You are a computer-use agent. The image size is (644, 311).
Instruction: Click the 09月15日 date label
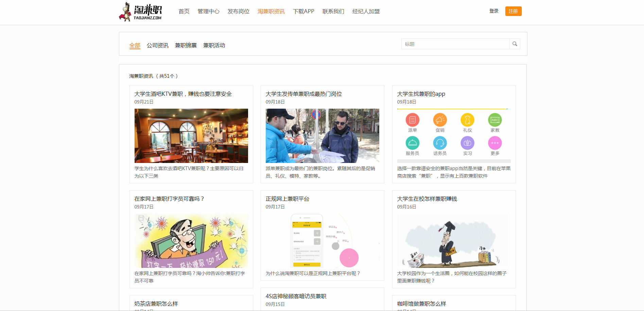point(275,304)
